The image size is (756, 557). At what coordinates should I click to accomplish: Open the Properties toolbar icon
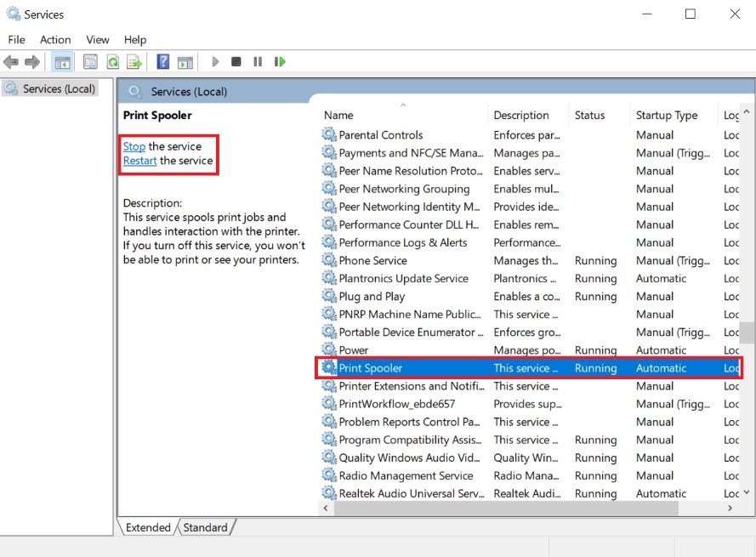tap(90, 62)
